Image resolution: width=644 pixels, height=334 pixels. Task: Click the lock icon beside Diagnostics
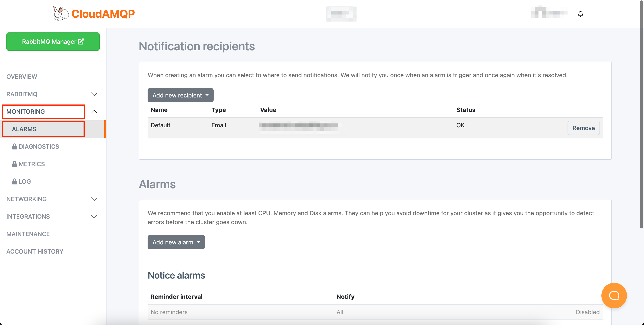tap(14, 147)
